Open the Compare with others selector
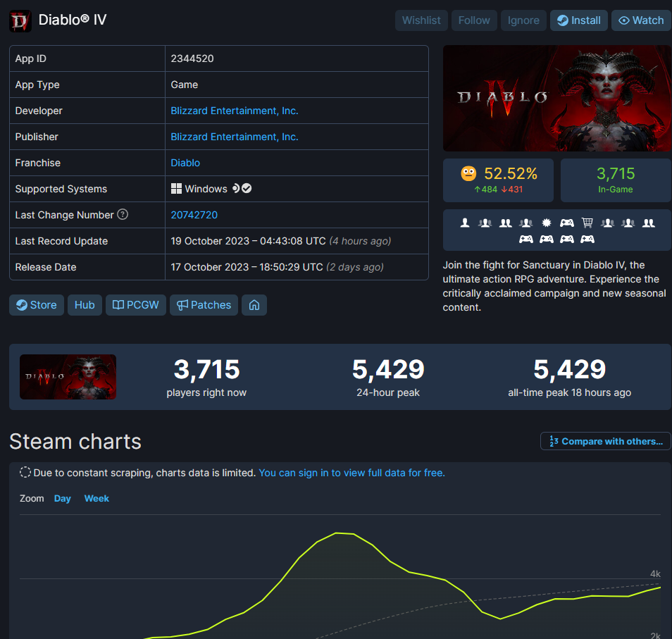Viewport: 672px width, 639px height. [x=605, y=441]
